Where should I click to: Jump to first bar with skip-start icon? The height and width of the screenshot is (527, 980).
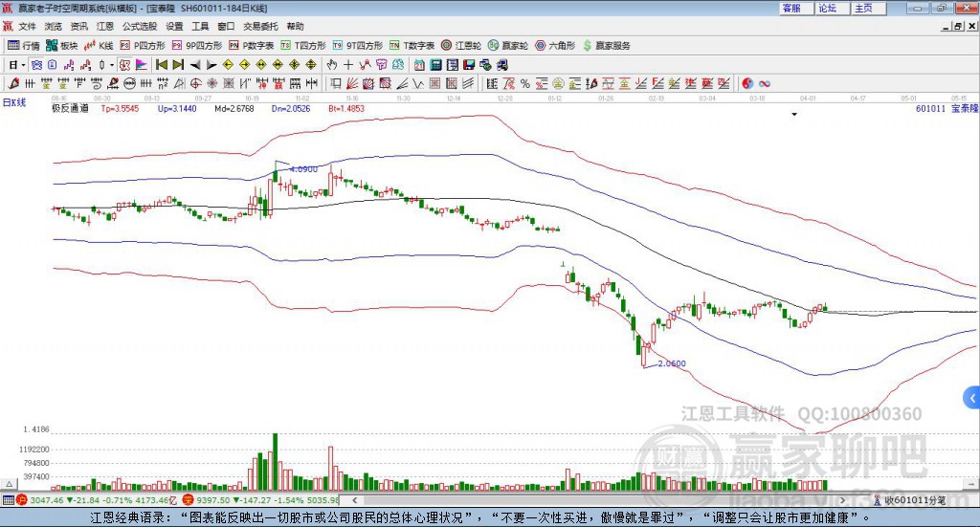[161, 65]
